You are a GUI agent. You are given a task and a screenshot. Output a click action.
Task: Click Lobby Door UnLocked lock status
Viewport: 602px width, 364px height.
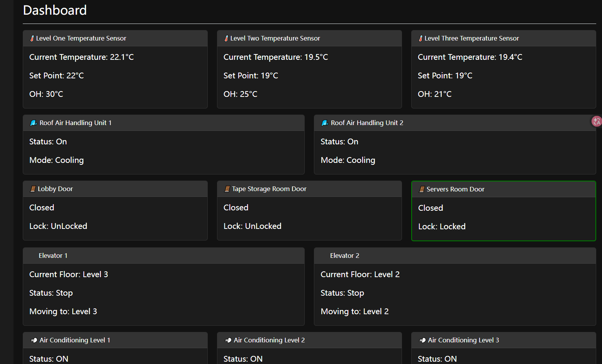click(58, 226)
